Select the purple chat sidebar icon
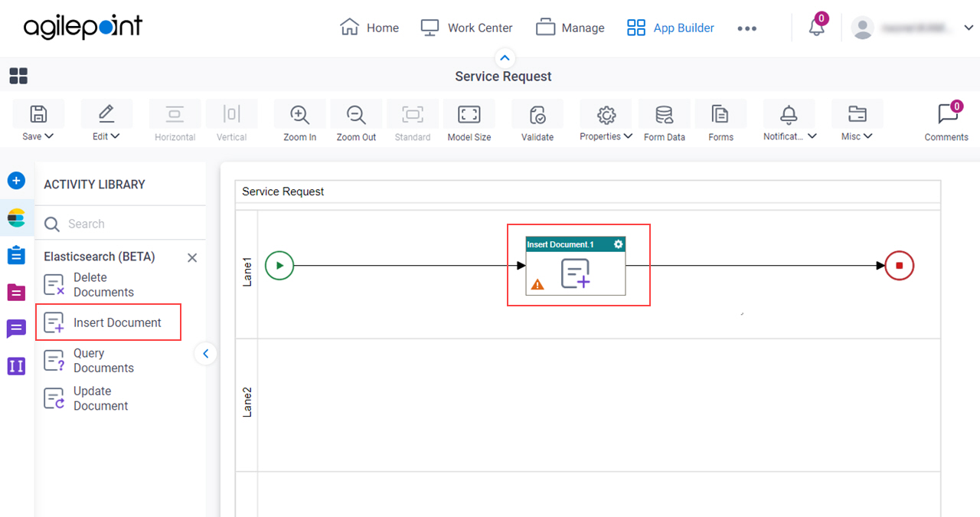Image resolution: width=980 pixels, height=517 pixels. tap(16, 329)
